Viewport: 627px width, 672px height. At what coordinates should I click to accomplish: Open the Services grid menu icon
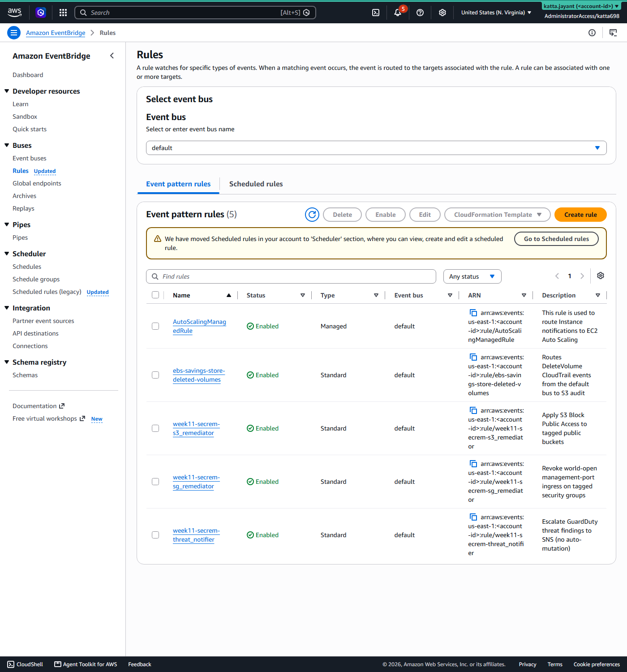pos(63,13)
